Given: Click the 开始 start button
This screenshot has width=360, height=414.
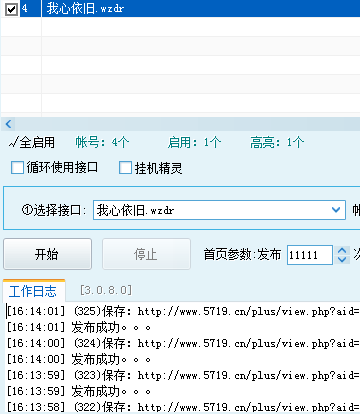Looking at the screenshot, I should click(47, 254).
